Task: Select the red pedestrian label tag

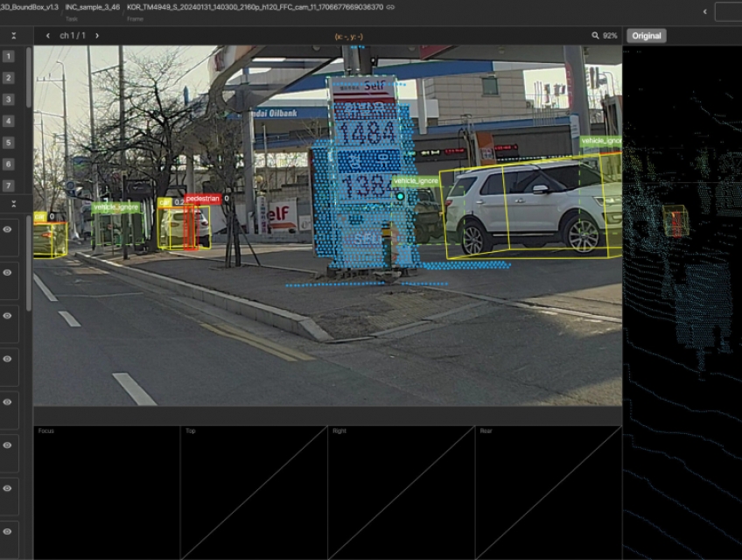Action: pos(202,199)
